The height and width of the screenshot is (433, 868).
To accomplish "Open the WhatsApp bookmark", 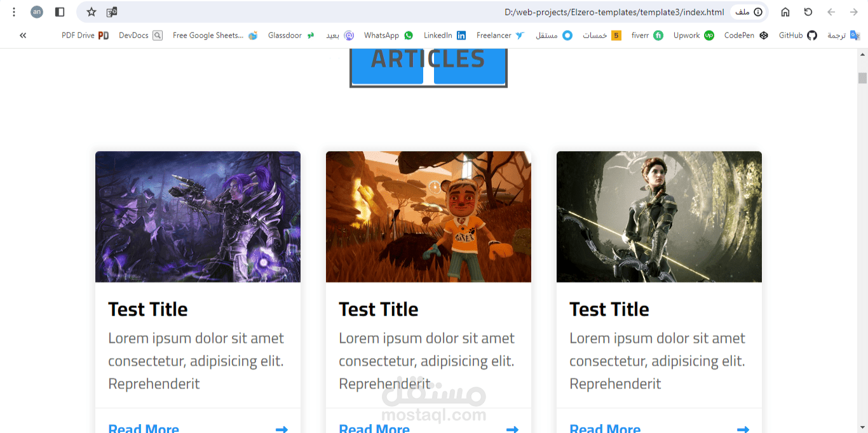I will point(388,36).
